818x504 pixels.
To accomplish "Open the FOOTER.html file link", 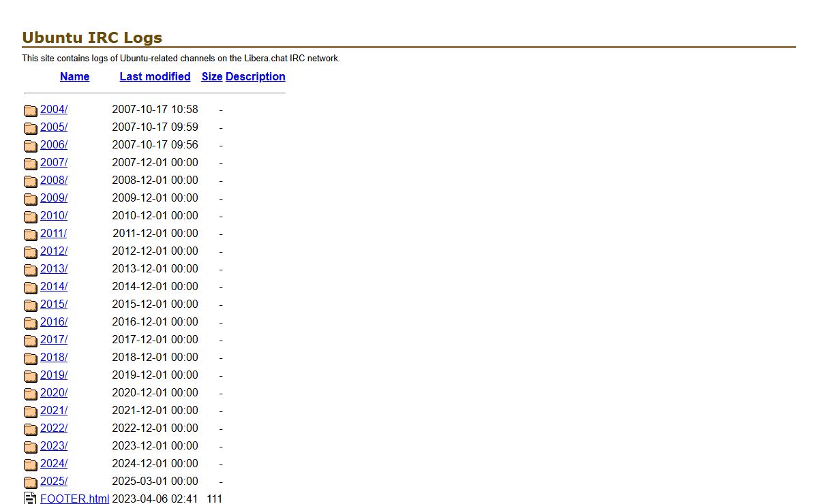I will point(74,499).
